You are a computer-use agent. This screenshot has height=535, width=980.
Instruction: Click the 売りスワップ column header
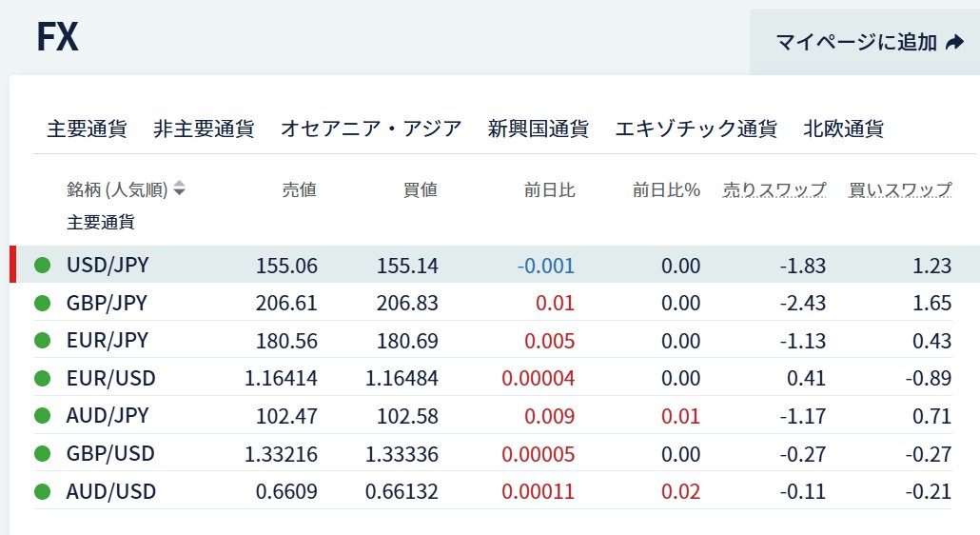tap(774, 189)
